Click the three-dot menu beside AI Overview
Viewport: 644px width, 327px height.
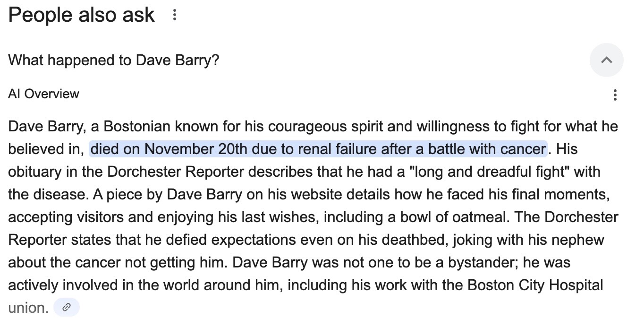click(x=615, y=95)
